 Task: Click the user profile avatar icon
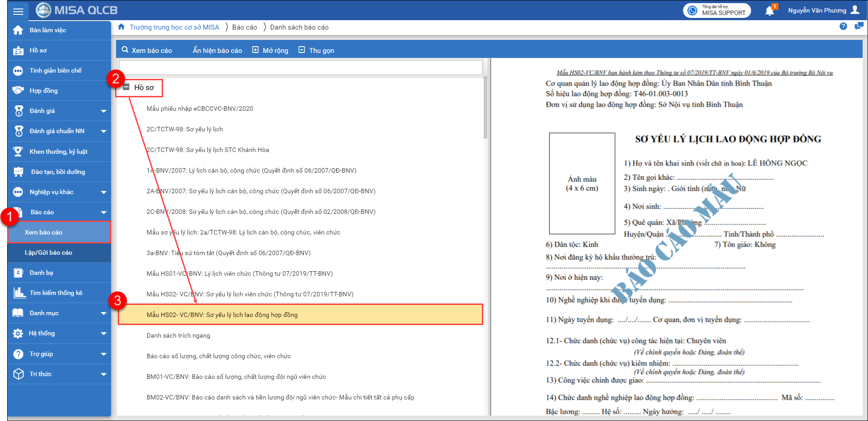pos(855,10)
